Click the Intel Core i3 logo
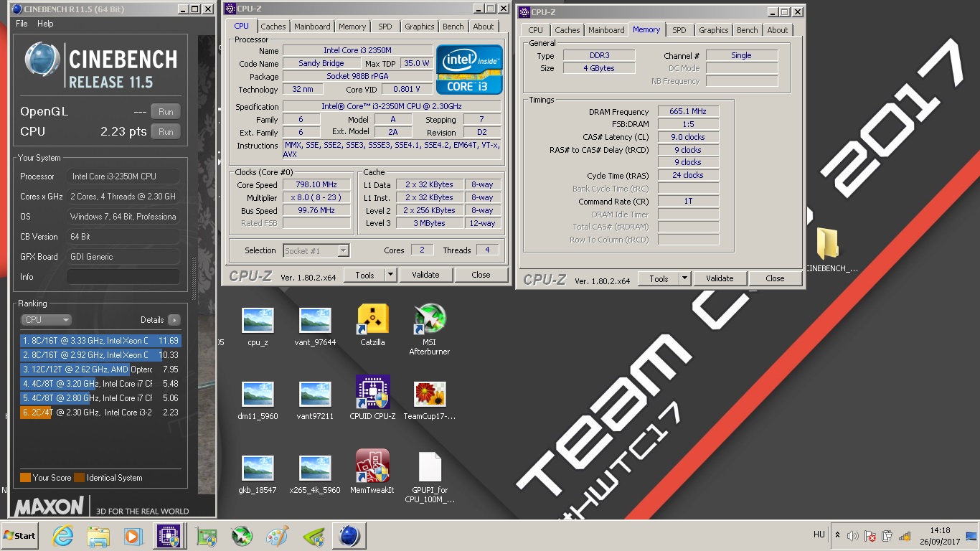This screenshot has width=980, height=551. pos(469,70)
